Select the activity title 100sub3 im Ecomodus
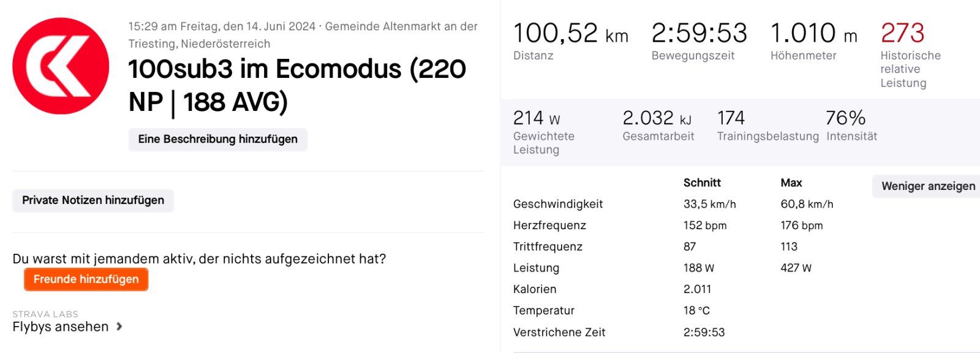The image size is (980, 353). pyautogui.click(x=297, y=85)
